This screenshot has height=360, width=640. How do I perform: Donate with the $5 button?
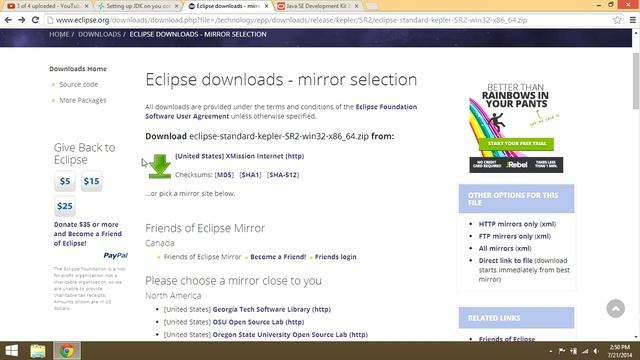click(65, 181)
